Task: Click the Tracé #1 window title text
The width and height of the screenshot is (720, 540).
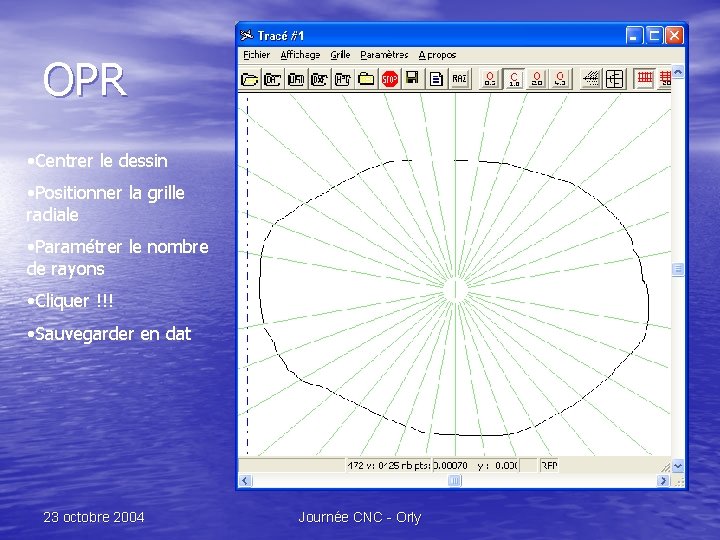Action: [x=280, y=35]
